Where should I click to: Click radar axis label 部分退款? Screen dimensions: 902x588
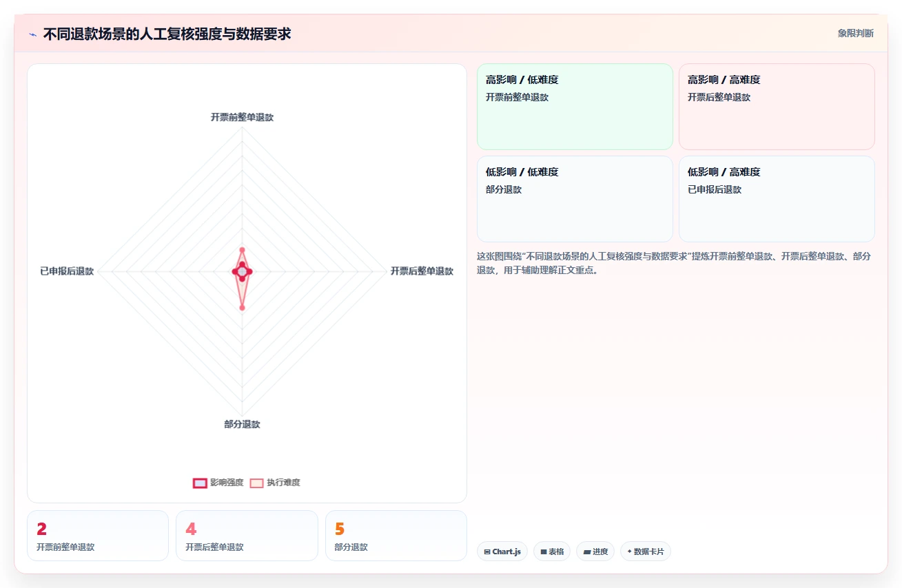242,425
